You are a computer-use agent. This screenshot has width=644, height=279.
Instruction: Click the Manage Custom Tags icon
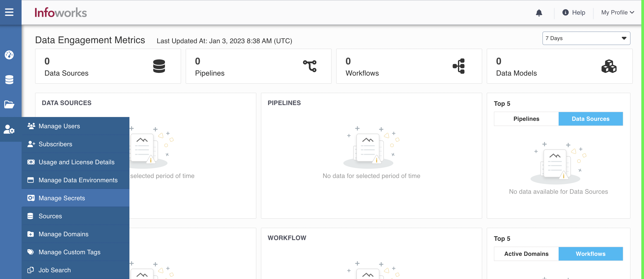[x=31, y=252]
